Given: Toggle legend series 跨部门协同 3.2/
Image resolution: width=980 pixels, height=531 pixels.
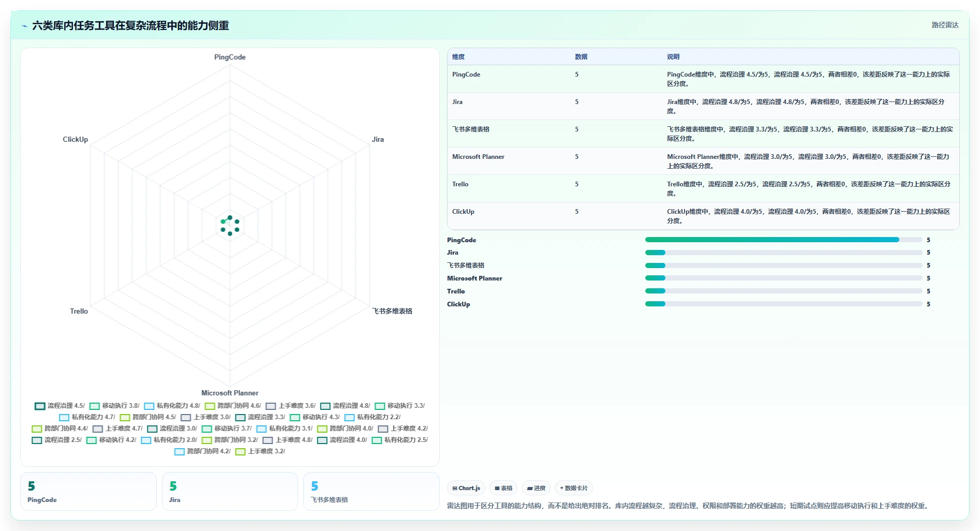Looking at the screenshot, I should [230, 440].
